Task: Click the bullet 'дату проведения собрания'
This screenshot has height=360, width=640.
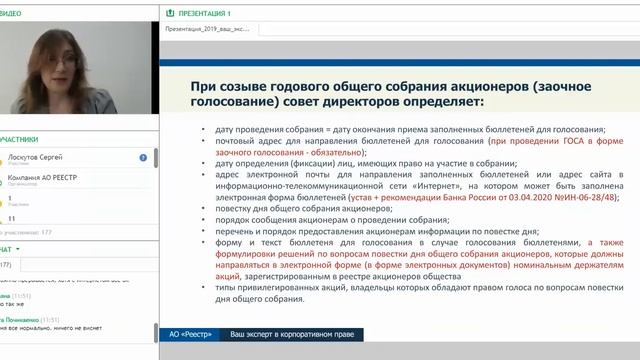Action: [410, 129]
